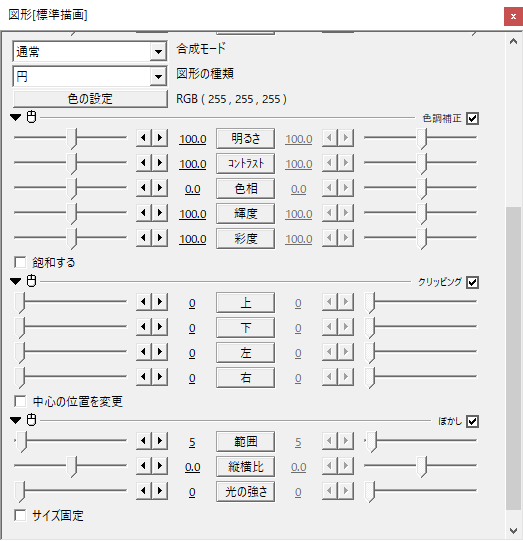
Task: Toggle the 飽和する checkbox
Action: pyautogui.click(x=20, y=262)
